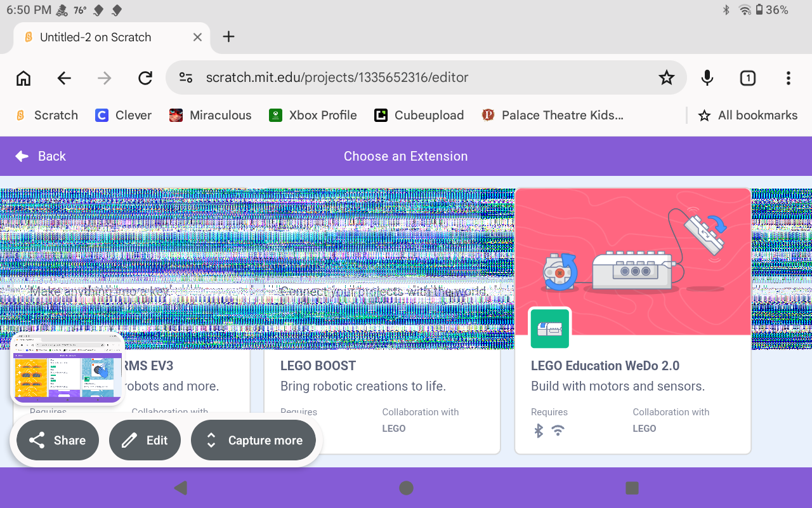
Task: Tap the Android recent apps square
Action: point(632,488)
